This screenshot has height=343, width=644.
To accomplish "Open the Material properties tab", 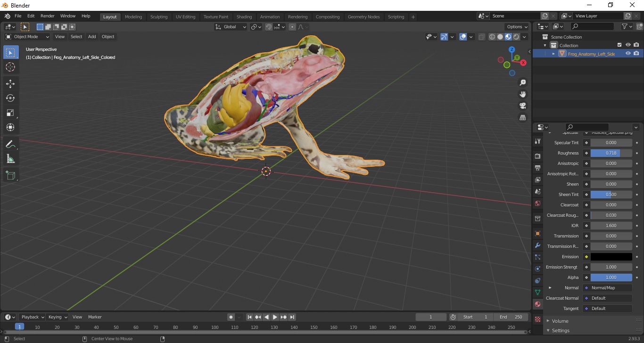I will click(537, 304).
